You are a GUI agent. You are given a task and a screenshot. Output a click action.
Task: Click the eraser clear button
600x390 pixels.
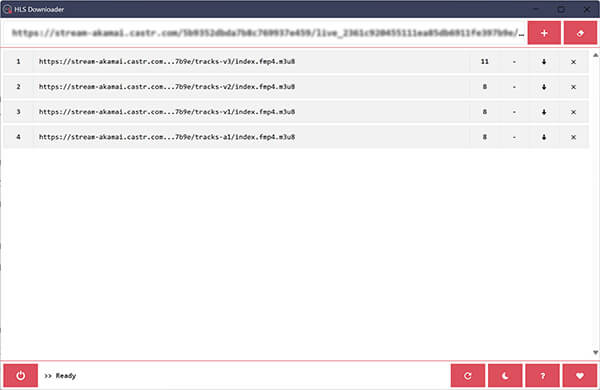580,33
